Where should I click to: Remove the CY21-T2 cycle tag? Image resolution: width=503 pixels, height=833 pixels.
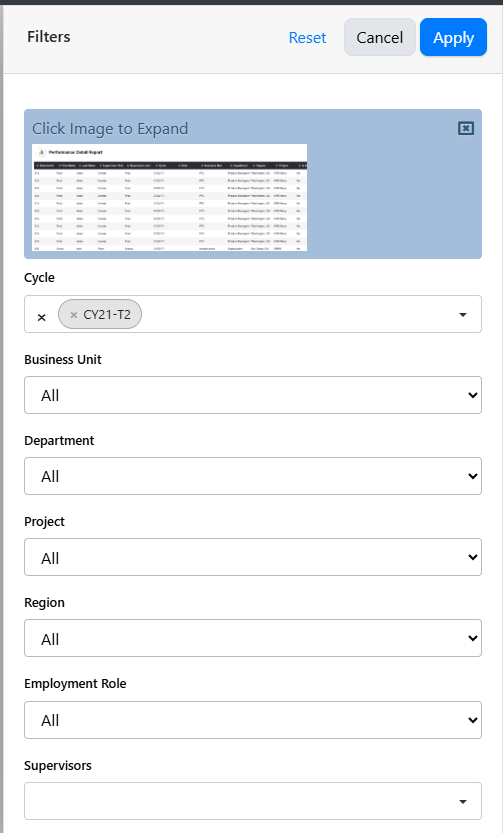74,314
